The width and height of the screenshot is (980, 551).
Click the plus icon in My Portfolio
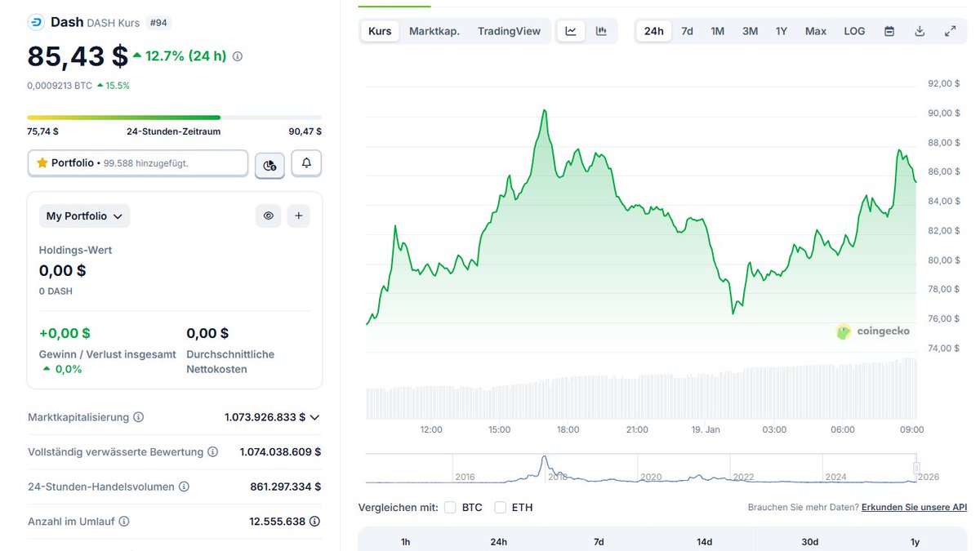(x=298, y=216)
